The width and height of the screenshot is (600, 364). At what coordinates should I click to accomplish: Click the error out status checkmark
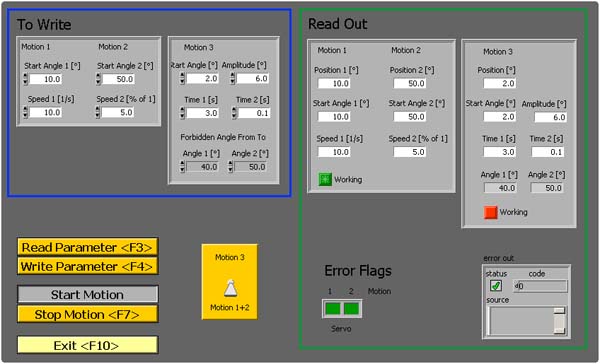tap(496, 286)
